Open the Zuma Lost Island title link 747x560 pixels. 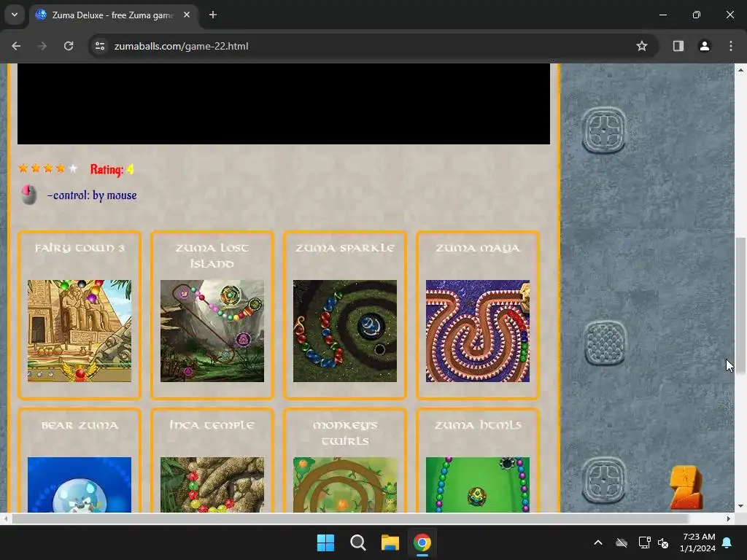click(x=212, y=256)
